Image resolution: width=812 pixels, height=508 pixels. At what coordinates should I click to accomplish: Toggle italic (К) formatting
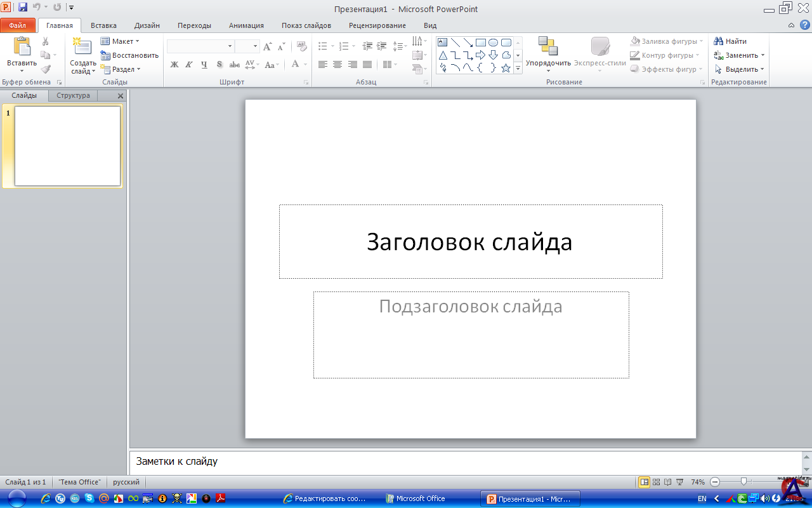pyautogui.click(x=189, y=65)
